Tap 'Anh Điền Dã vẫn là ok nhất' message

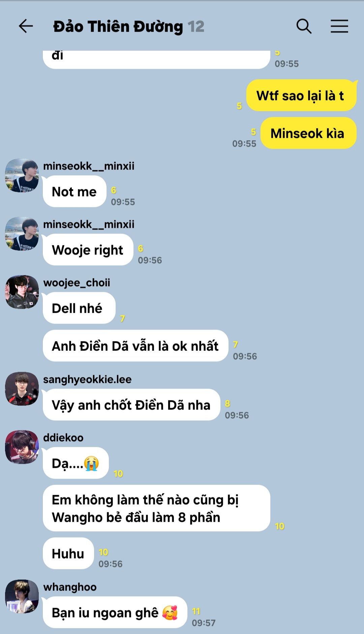135,346
